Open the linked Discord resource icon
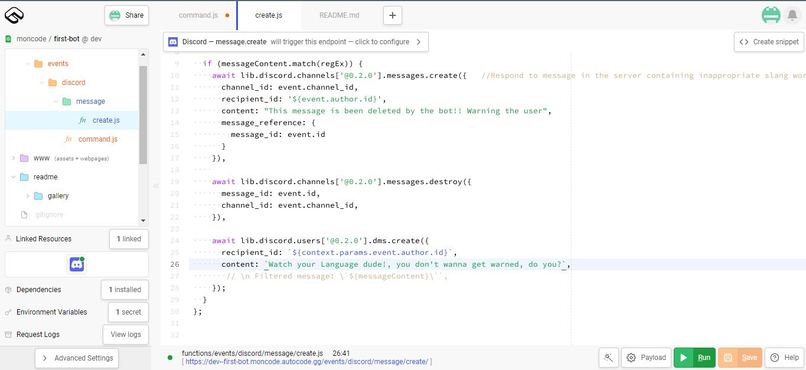This screenshot has height=370, width=806. 77,264
